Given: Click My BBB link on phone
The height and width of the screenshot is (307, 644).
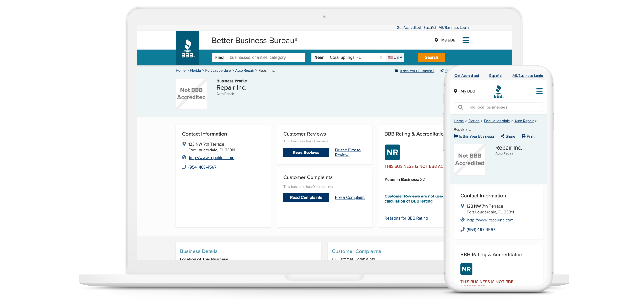Looking at the screenshot, I should coord(468,91).
